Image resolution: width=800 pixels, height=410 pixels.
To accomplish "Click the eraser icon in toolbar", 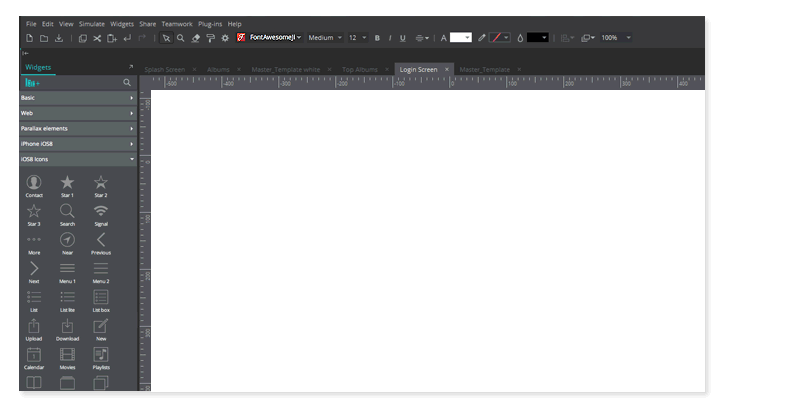I will pos(195,38).
